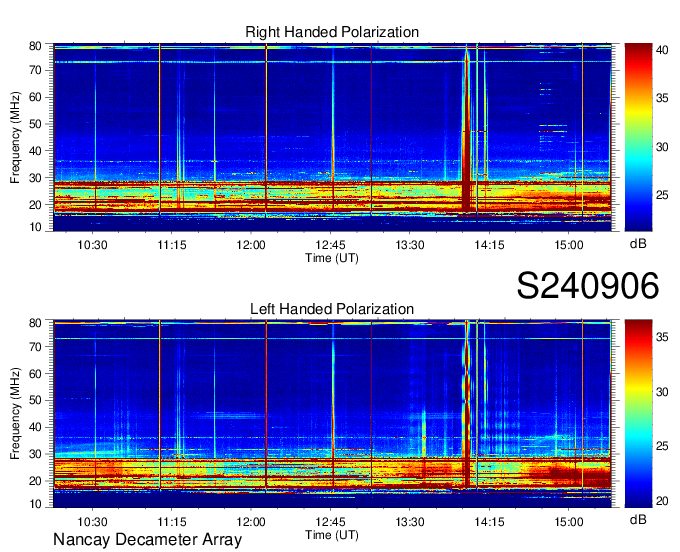The height and width of the screenshot is (552, 680).
Task: Click the 70 MHz tick label on the upper plot
Action: 35,70
